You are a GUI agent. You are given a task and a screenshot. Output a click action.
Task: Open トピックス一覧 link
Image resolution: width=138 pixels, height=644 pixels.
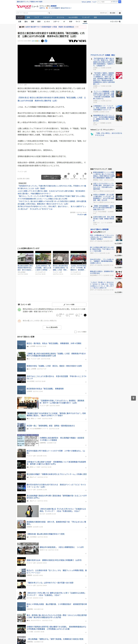pos(115,22)
